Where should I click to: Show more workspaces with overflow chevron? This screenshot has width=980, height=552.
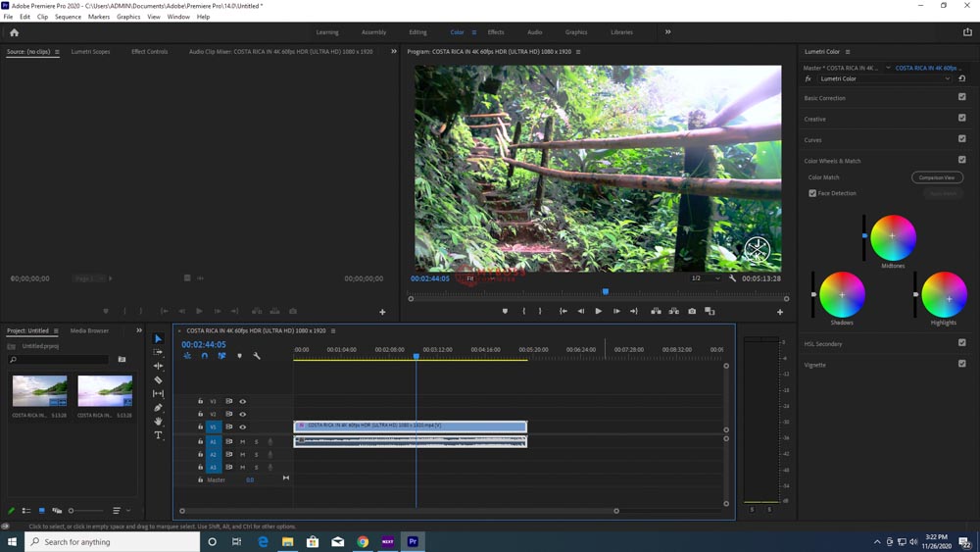click(x=668, y=32)
